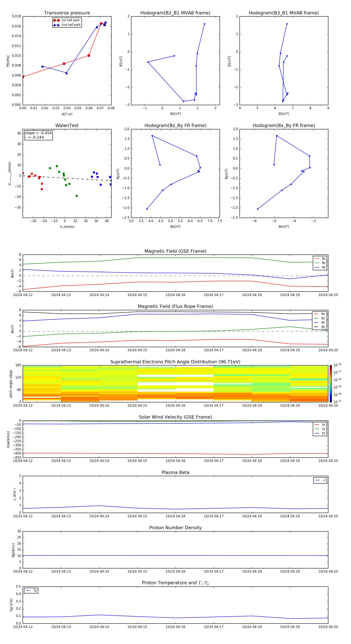Select the Bx' entry in Flux Rope legend

320,314
